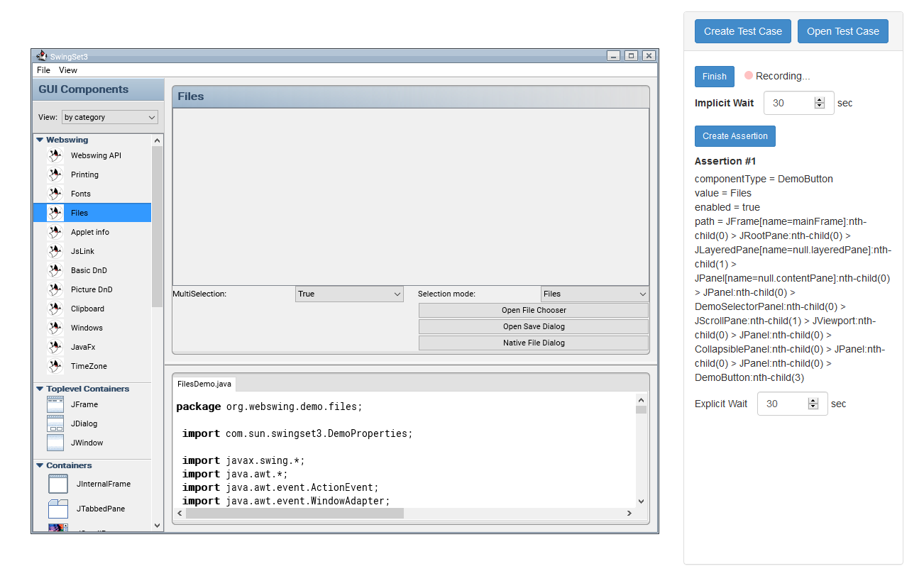This screenshot has width=924, height=576.
Task: Select the TimeZone list label
Action: pos(89,366)
